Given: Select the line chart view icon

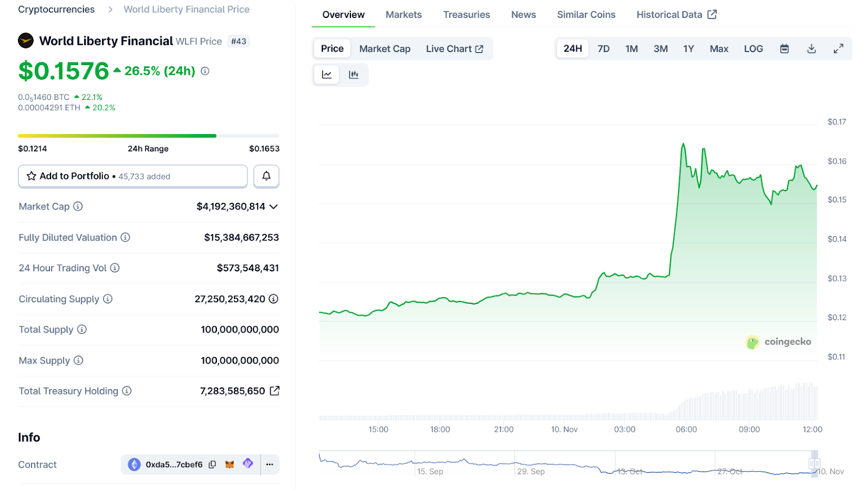Looking at the screenshot, I should pyautogui.click(x=327, y=75).
